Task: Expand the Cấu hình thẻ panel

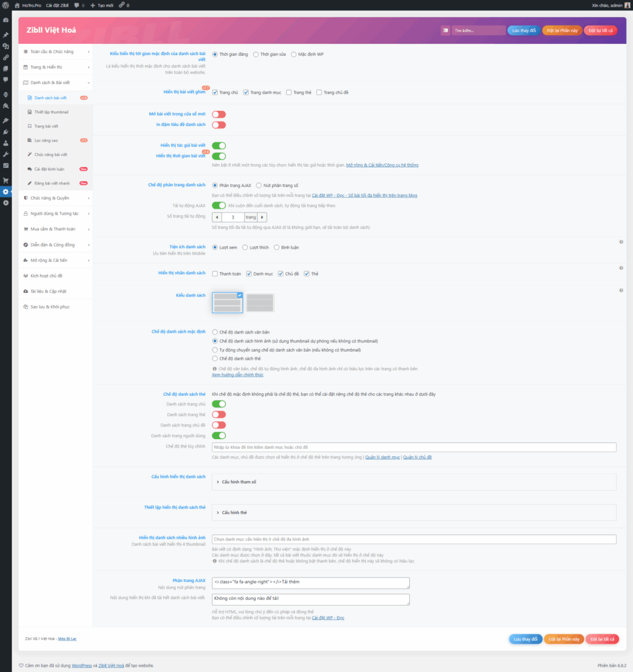Action: coord(414,513)
